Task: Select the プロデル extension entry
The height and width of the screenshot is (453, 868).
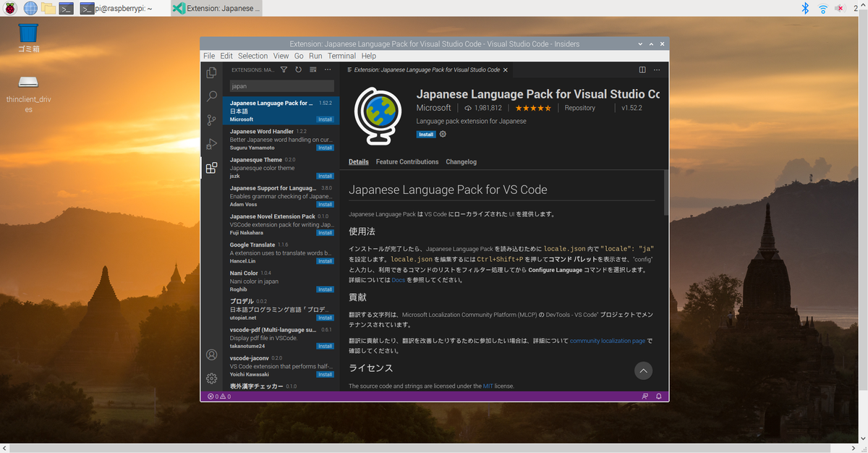Action: pyautogui.click(x=281, y=309)
